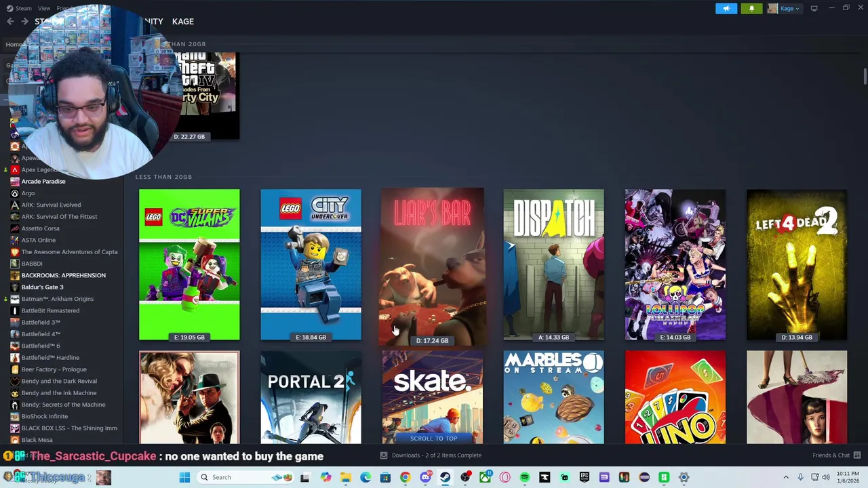Select ARK: Survival Of The Fittest

pos(59,216)
